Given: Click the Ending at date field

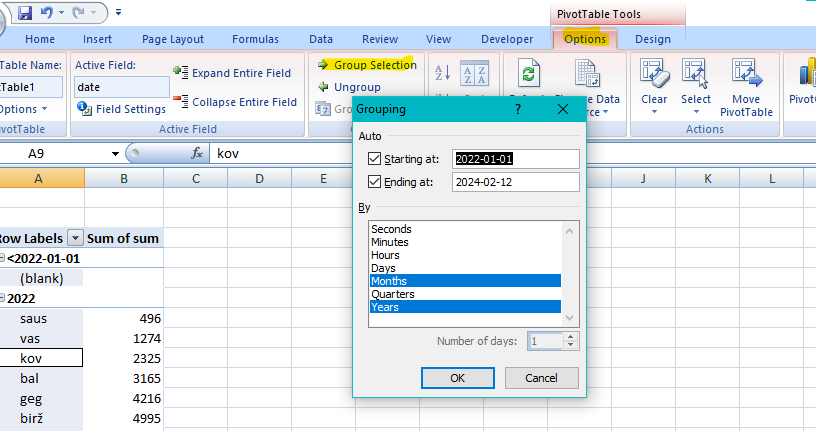Looking at the screenshot, I should [515, 182].
